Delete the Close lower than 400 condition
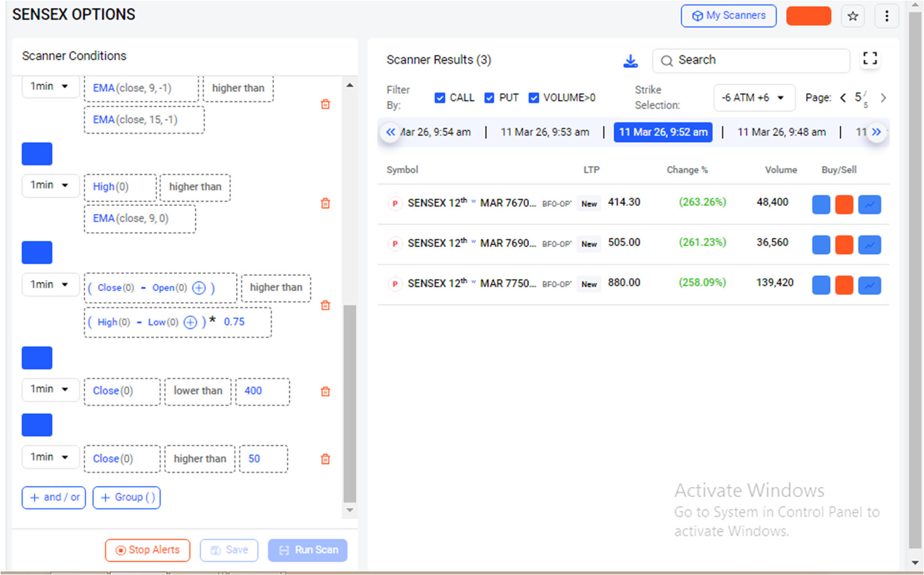924x575 pixels. coord(326,392)
